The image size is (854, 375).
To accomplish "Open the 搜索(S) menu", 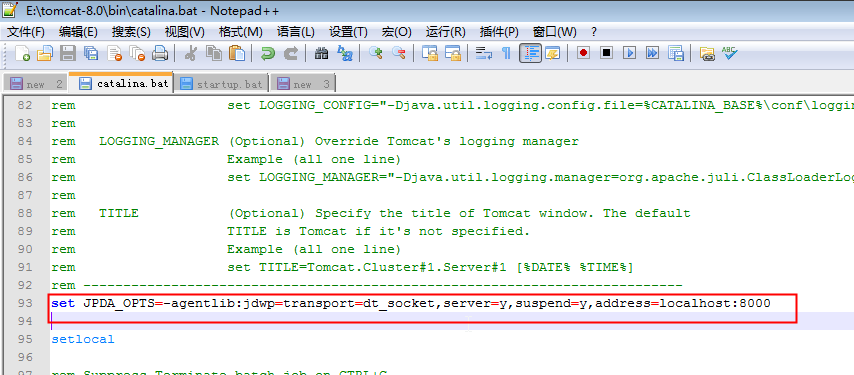I will pyautogui.click(x=131, y=32).
